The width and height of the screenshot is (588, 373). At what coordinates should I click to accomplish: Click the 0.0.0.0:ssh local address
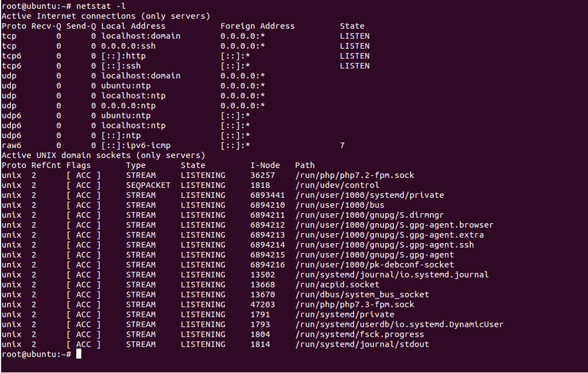(x=128, y=46)
